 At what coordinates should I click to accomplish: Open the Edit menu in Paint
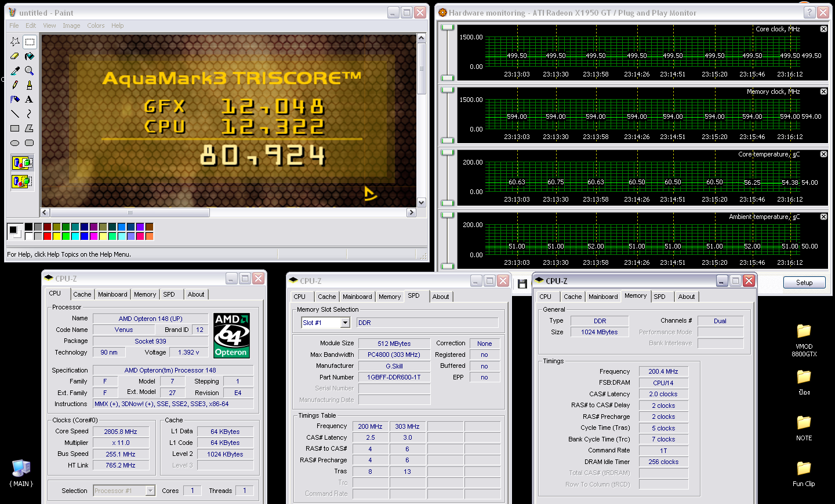point(31,25)
